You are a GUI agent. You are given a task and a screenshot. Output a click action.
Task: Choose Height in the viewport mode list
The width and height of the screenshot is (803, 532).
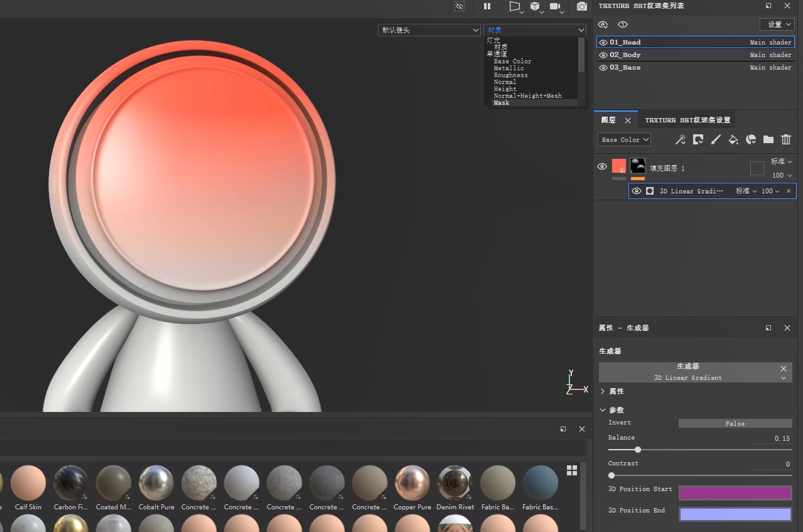[x=505, y=89]
